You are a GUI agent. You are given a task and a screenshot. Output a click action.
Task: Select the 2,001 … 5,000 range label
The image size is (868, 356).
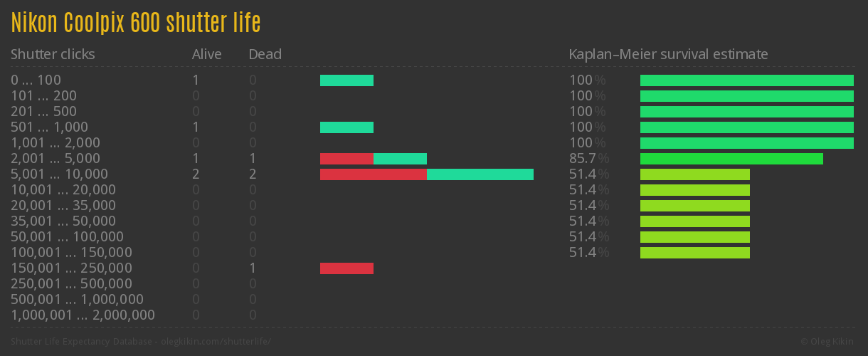click(55, 159)
